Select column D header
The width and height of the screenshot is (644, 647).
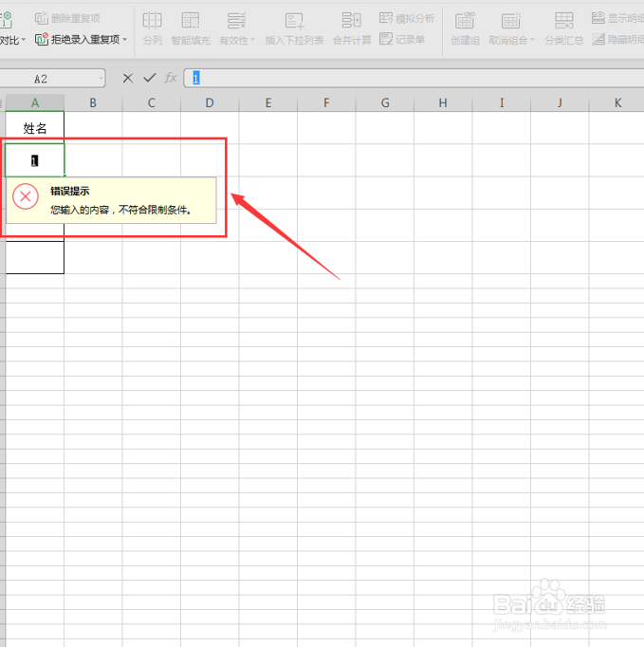210,102
